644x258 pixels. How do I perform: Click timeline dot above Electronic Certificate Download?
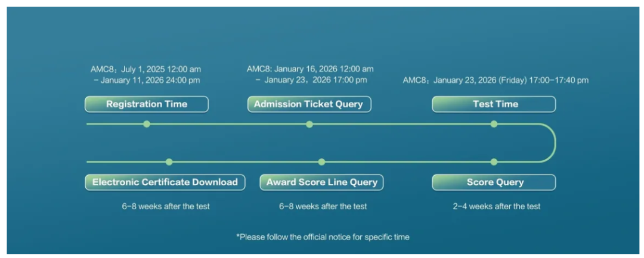[x=169, y=161]
